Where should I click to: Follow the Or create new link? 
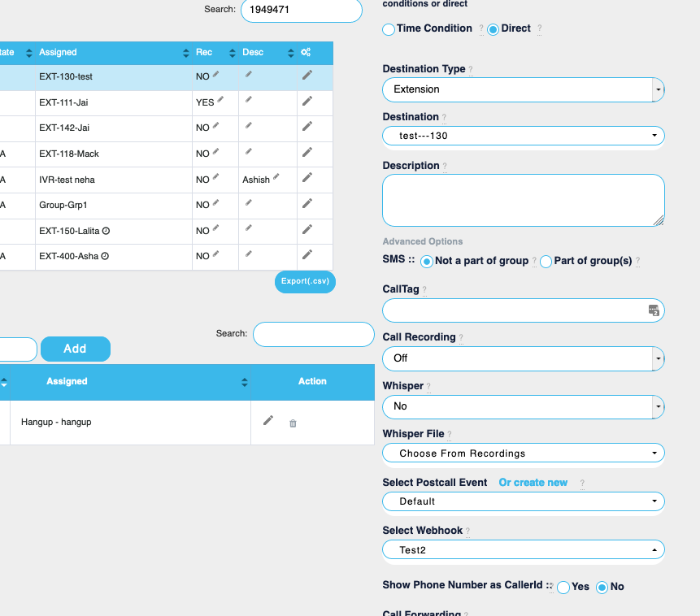(533, 483)
